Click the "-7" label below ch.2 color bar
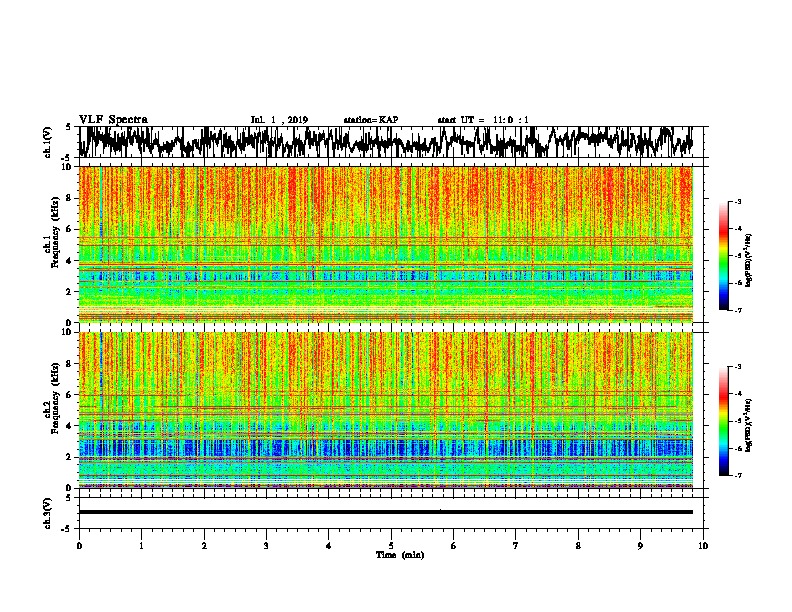 (x=738, y=475)
